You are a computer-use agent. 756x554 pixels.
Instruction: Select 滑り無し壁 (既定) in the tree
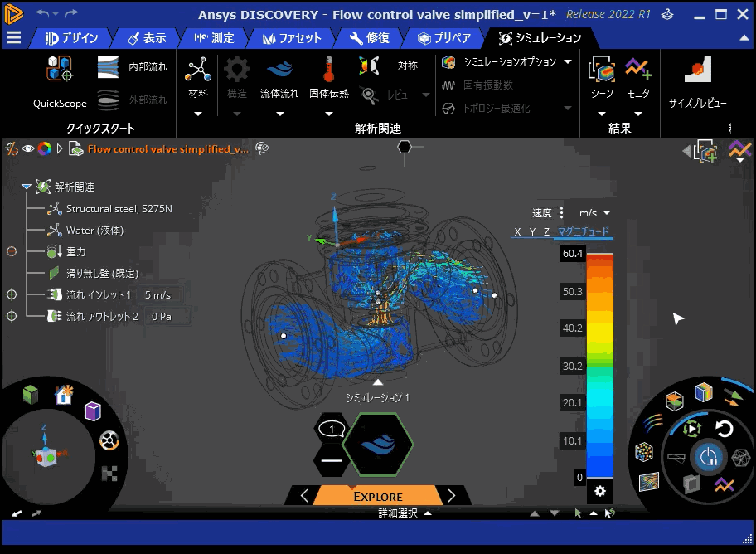pyautogui.click(x=102, y=273)
